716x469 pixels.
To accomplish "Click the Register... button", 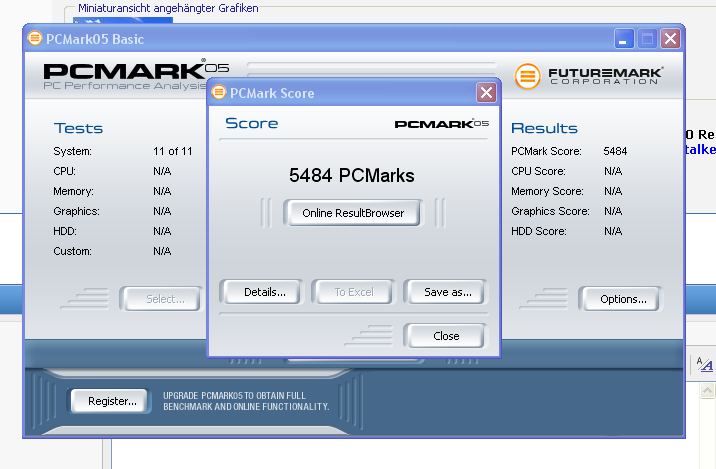I will pos(110,401).
